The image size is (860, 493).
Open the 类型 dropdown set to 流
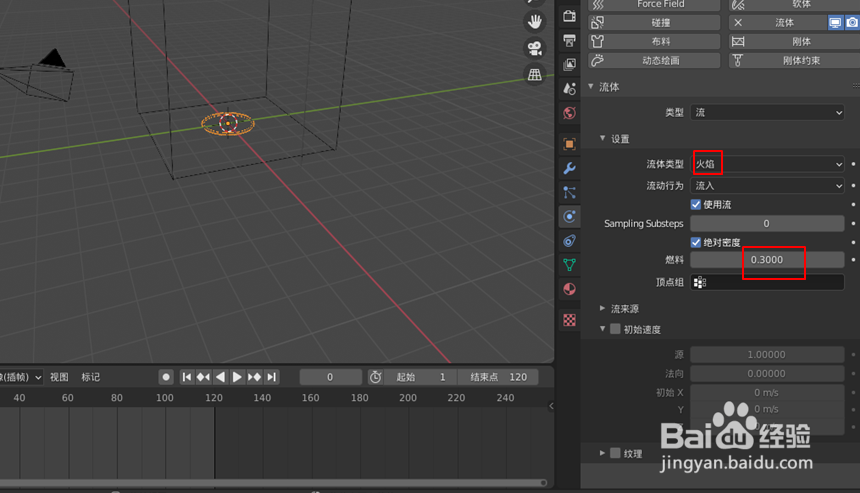pos(767,112)
